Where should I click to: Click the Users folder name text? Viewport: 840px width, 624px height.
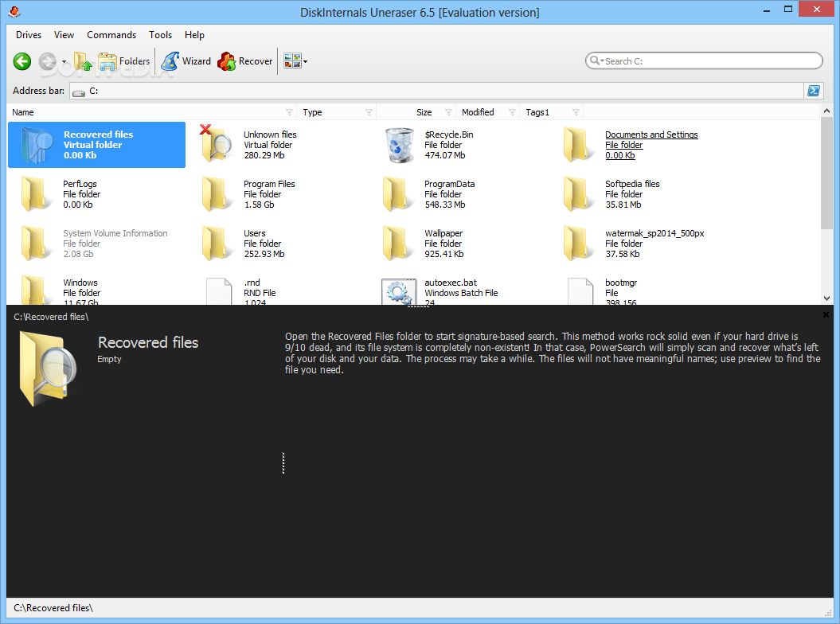255,233
